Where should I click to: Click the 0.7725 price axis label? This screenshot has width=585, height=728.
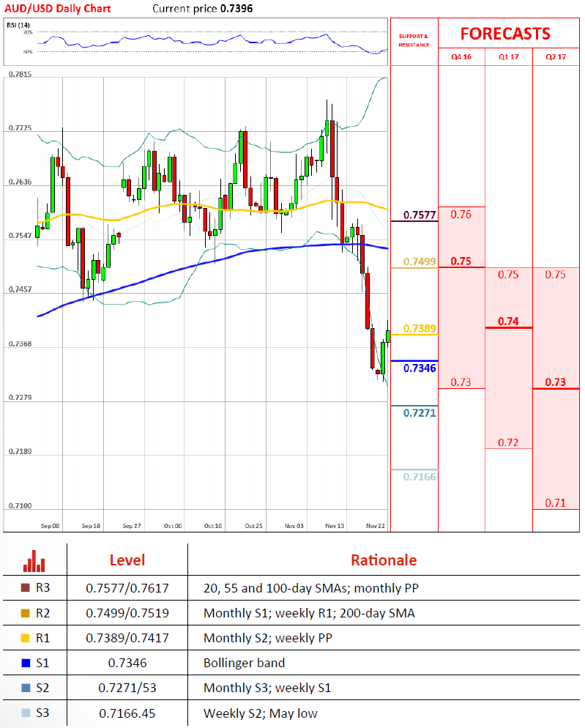[x=20, y=128]
